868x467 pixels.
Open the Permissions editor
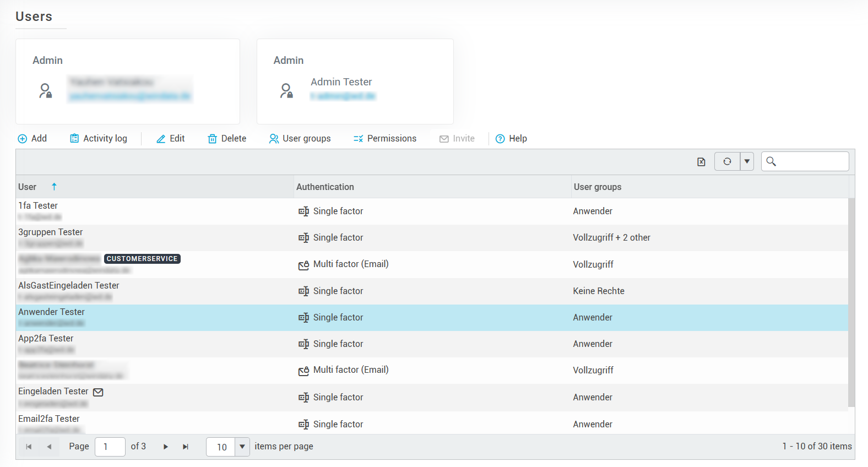pyautogui.click(x=385, y=139)
